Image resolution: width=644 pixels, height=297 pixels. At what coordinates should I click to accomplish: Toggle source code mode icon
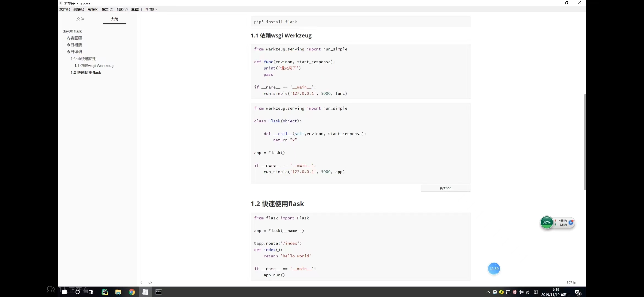[x=150, y=282]
